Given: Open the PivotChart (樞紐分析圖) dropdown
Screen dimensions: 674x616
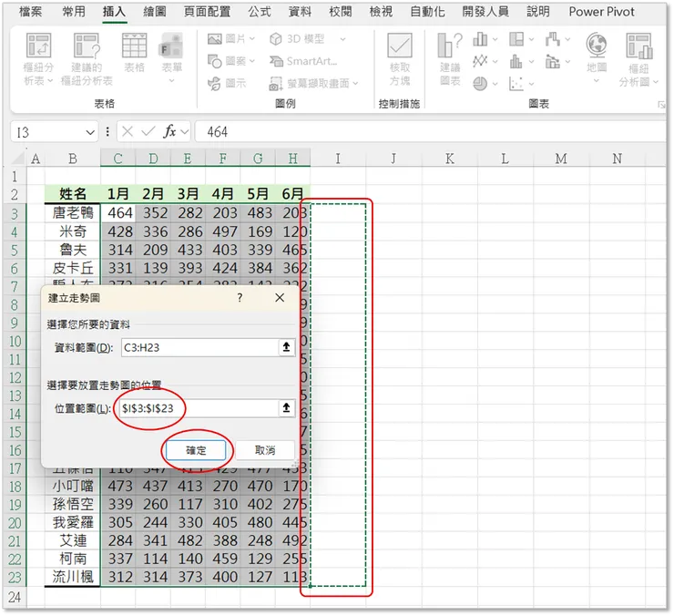Looking at the screenshot, I should click(x=656, y=82).
